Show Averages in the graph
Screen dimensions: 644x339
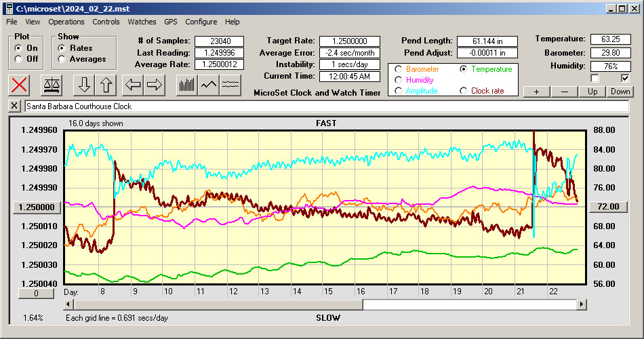tap(62, 59)
